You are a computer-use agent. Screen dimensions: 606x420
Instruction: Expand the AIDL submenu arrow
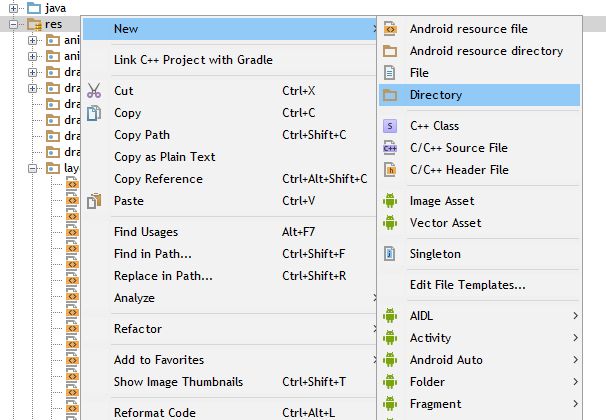(575, 316)
